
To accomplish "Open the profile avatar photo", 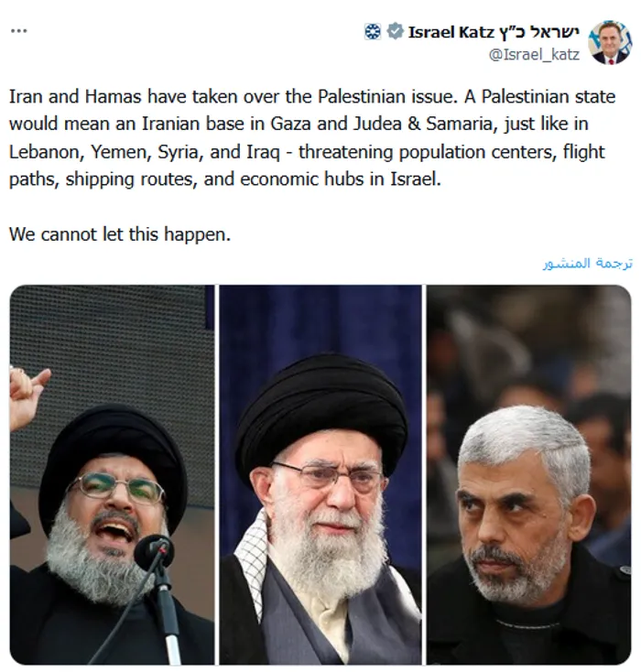I will pyautogui.click(x=610, y=42).
